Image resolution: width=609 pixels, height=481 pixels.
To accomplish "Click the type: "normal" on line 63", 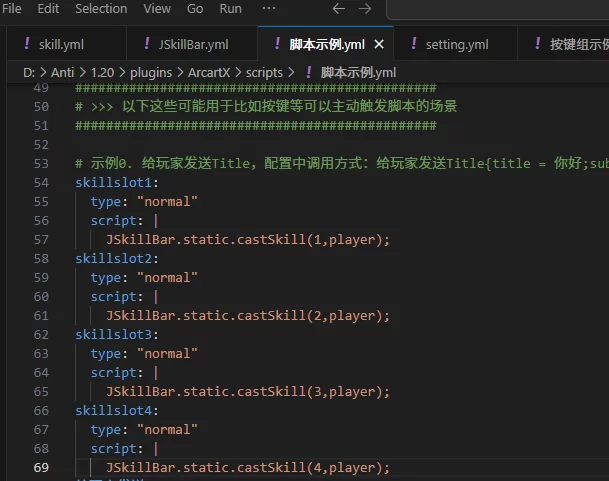I will coord(144,354).
